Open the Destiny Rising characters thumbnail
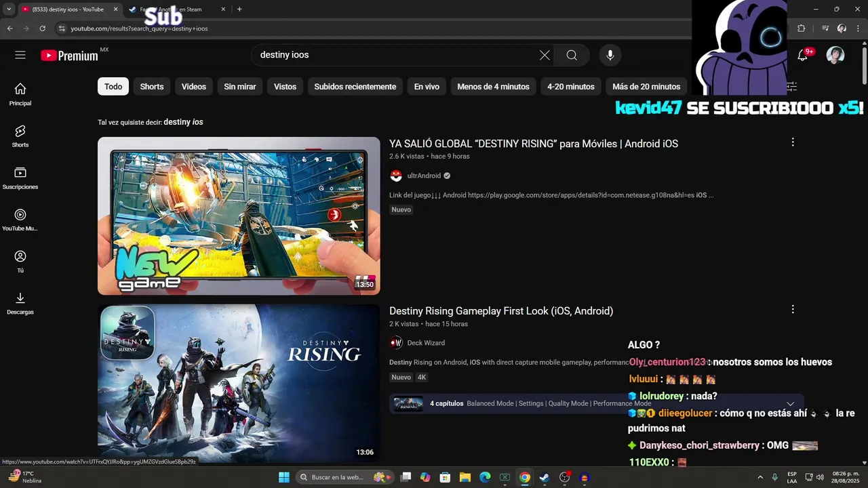 point(239,383)
